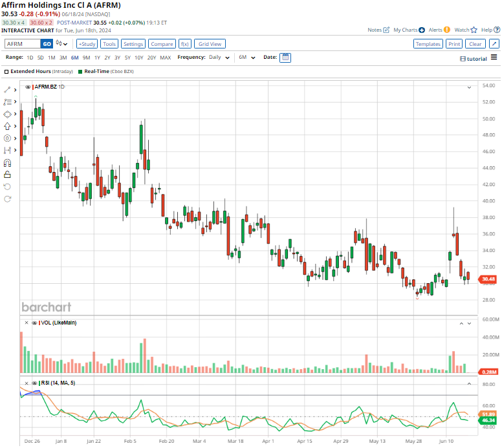The width and height of the screenshot is (502, 448).
Task: Toggle AFRM.BZ series visibility eye icon
Action: (28, 87)
